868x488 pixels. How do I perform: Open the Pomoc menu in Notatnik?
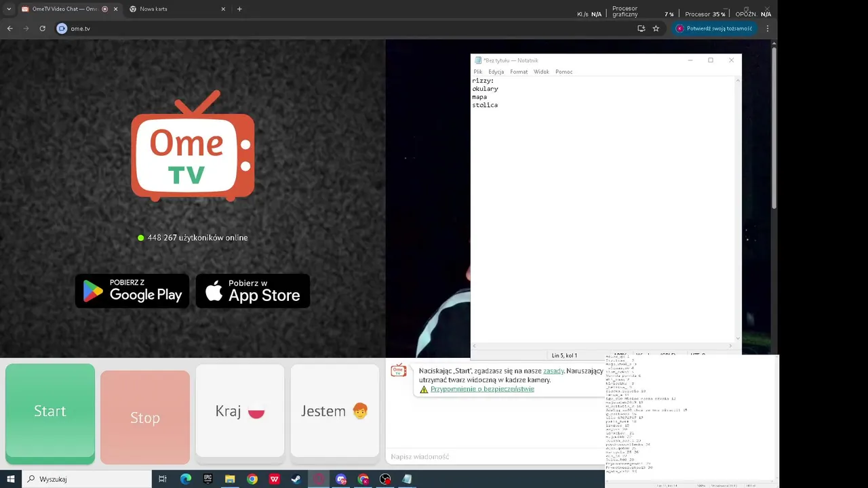click(x=564, y=72)
